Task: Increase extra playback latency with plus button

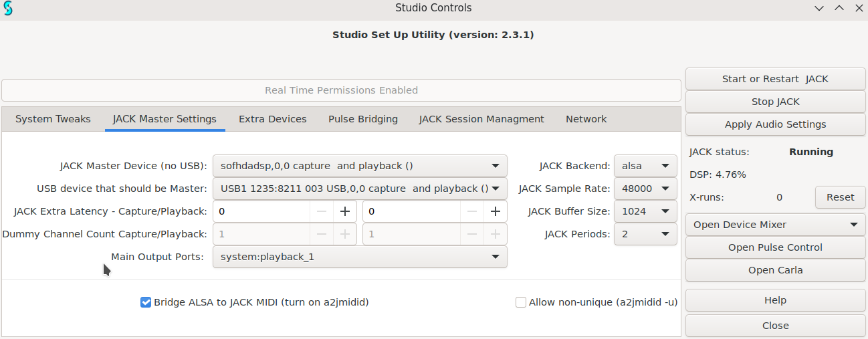Action: (x=495, y=211)
